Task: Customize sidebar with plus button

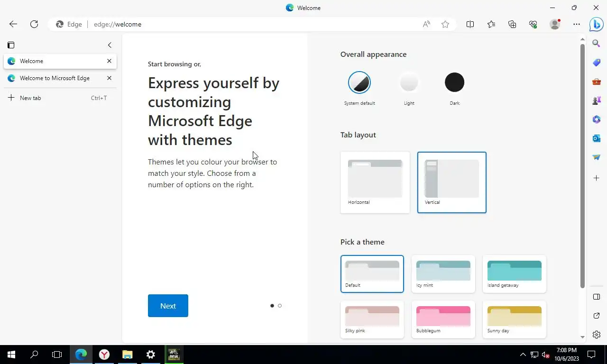Action: (x=597, y=178)
